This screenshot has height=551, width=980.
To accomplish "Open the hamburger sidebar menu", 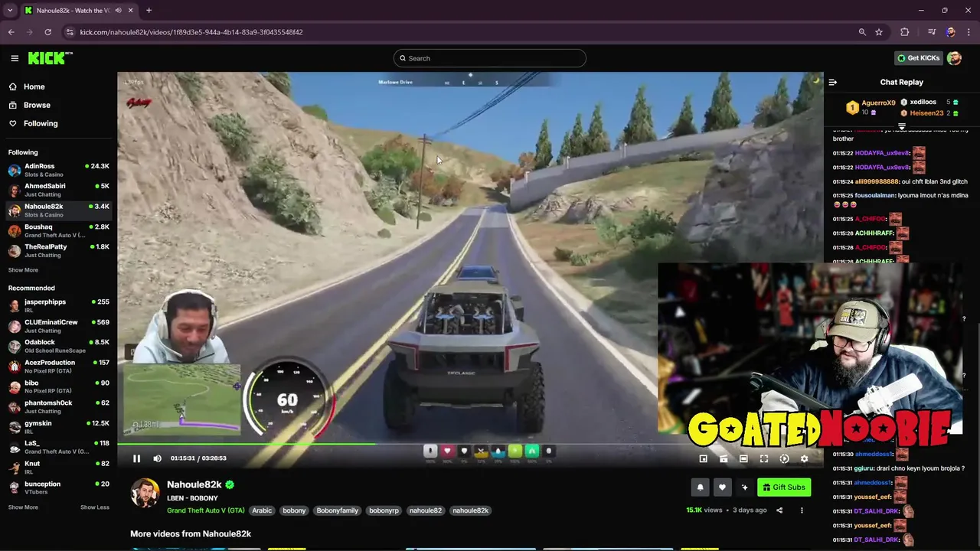I will pos(15,58).
